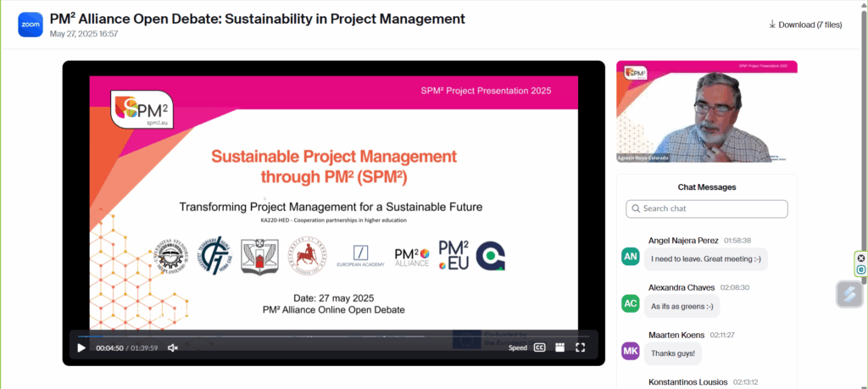Open the playback Speed options

pos(518,348)
